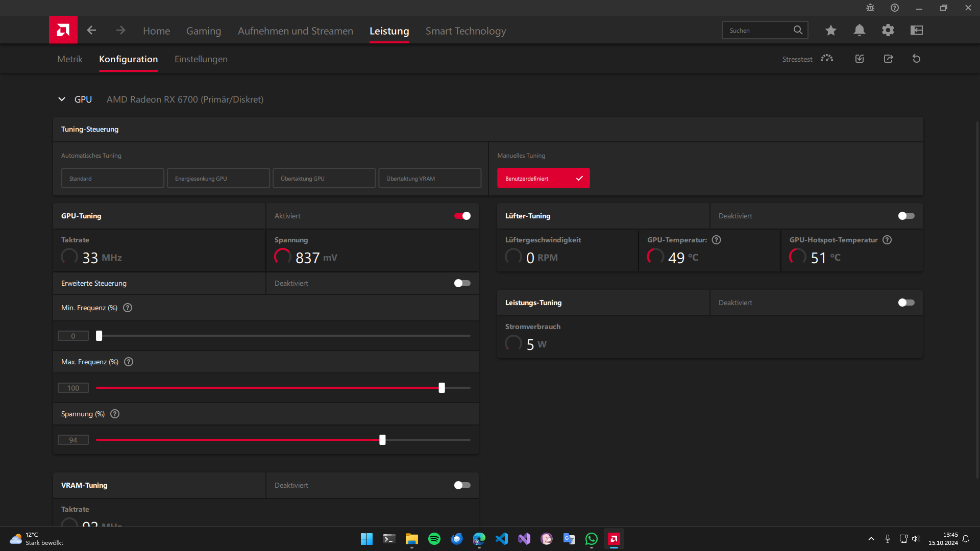
Task: Switch to the Metrik tab
Action: point(69,59)
